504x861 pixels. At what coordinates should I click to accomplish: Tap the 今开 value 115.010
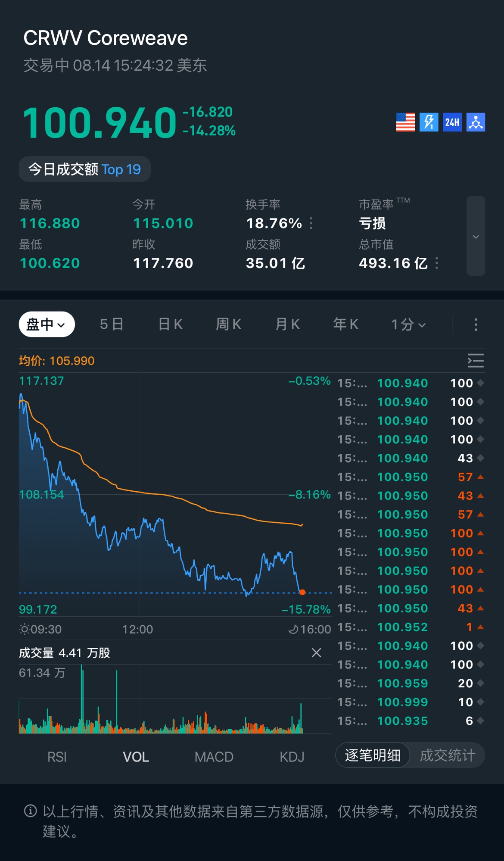[163, 223]
